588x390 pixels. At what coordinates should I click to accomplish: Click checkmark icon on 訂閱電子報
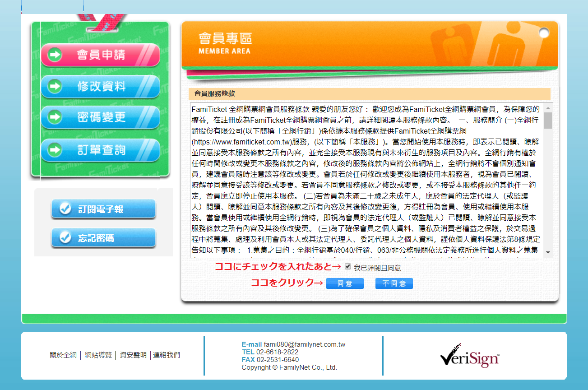coord(66,209)
